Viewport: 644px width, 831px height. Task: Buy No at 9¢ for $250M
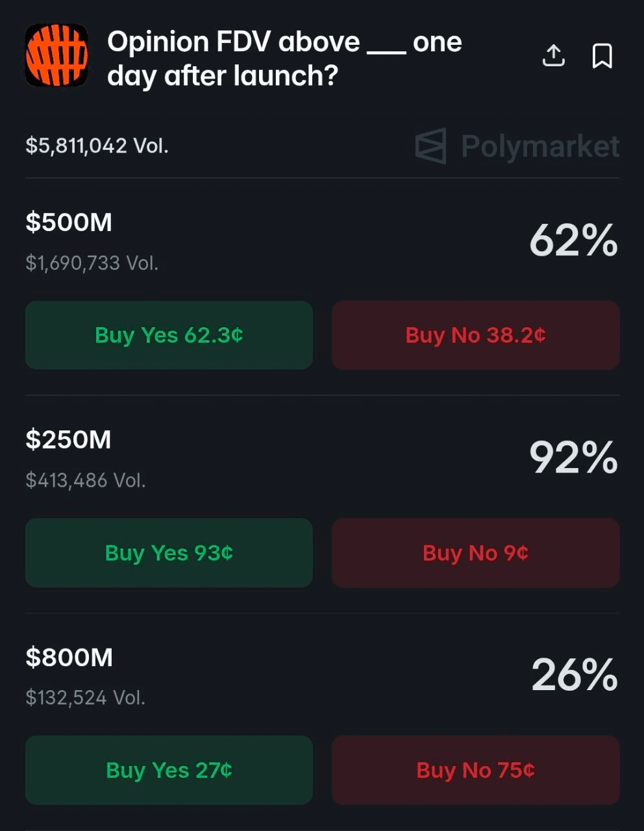coord(475,552)
